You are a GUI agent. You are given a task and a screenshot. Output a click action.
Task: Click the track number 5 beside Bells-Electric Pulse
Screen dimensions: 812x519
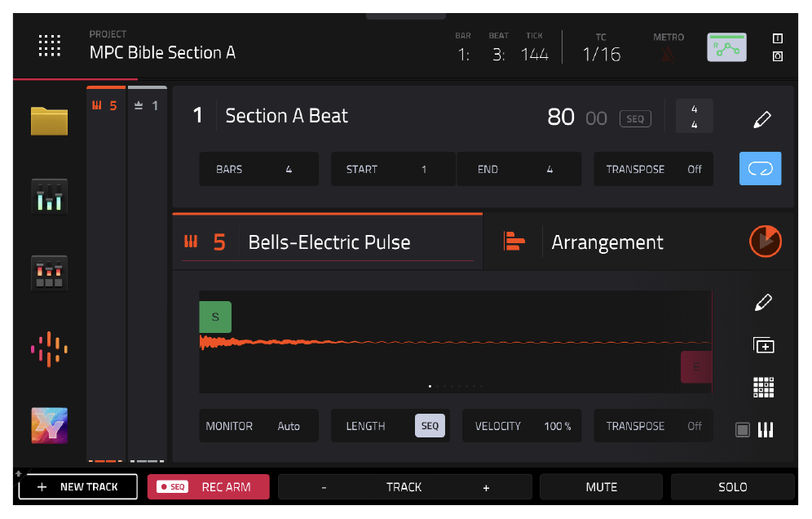[x=219, y=242]
